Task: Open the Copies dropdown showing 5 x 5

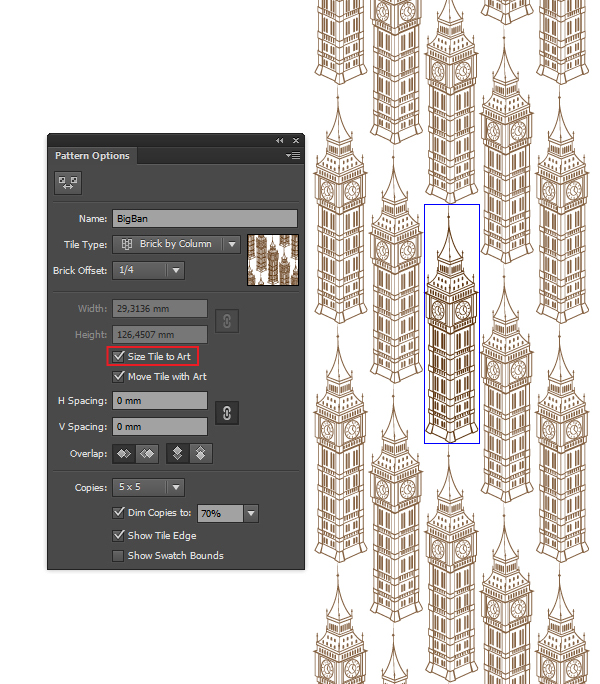Action: click(148, 487)
